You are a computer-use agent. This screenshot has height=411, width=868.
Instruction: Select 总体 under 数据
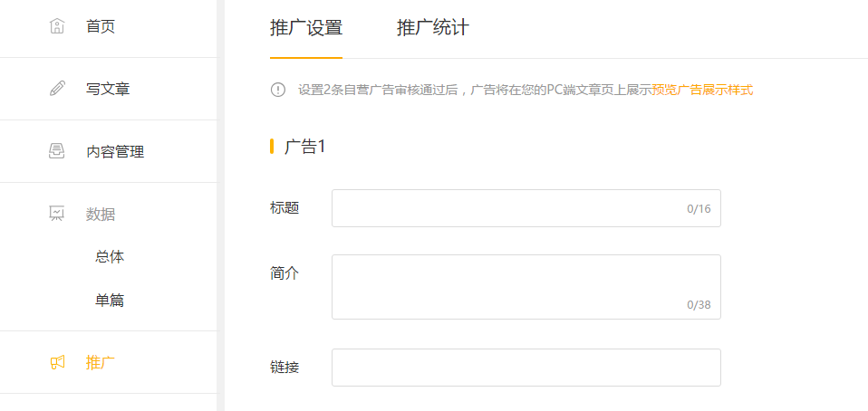point(110,257)
